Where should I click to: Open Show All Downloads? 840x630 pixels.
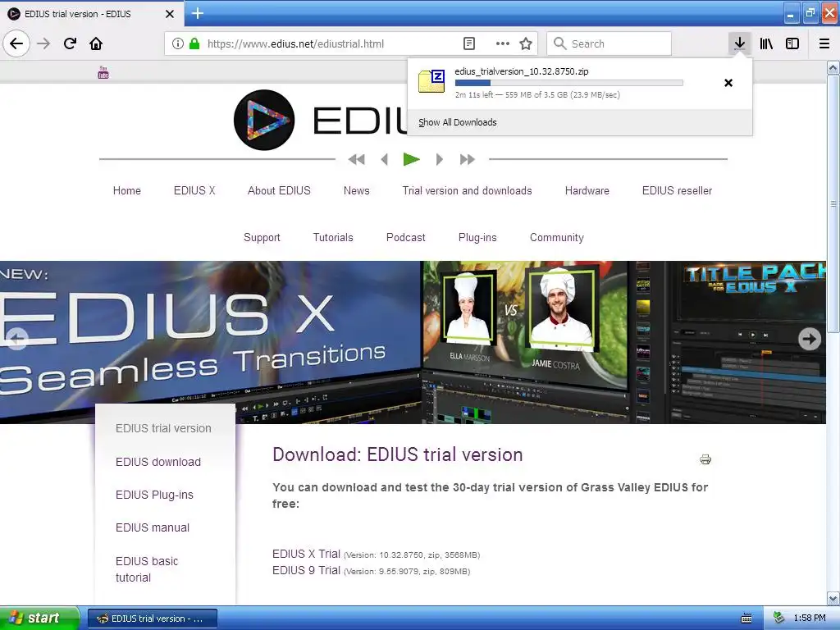coord(458,122)
